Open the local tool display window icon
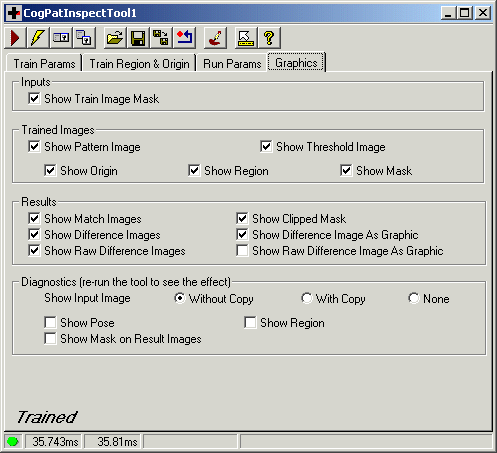 coord(61,38)
